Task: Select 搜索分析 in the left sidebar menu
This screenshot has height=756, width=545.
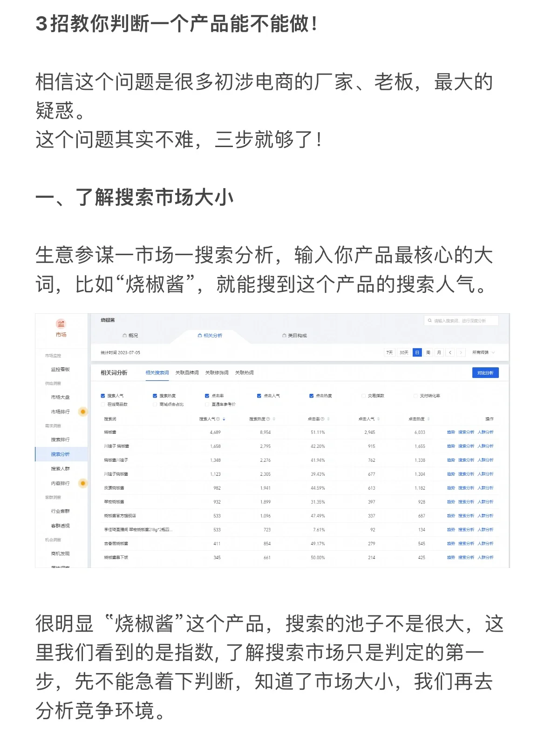Action: [61, 454]
